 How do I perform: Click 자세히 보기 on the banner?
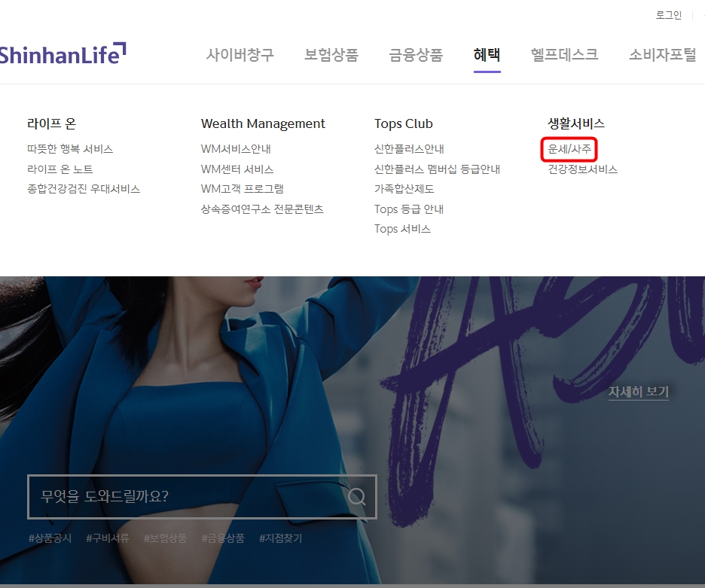coord(639,391)
